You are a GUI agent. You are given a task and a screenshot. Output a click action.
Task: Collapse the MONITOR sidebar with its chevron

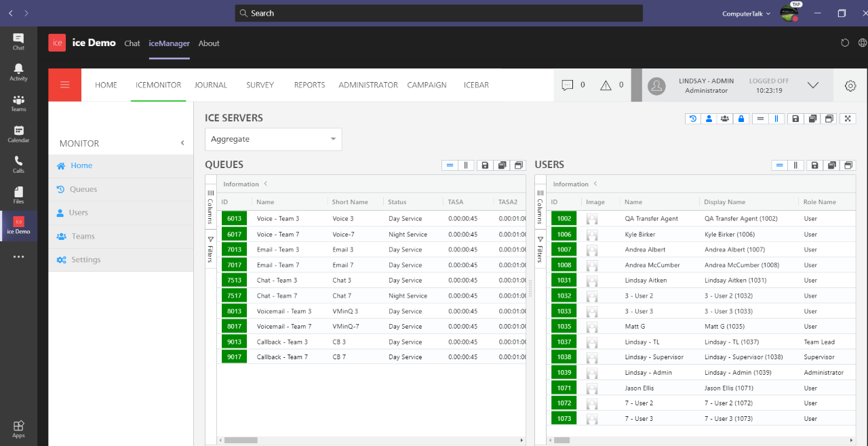coord(182,143)
